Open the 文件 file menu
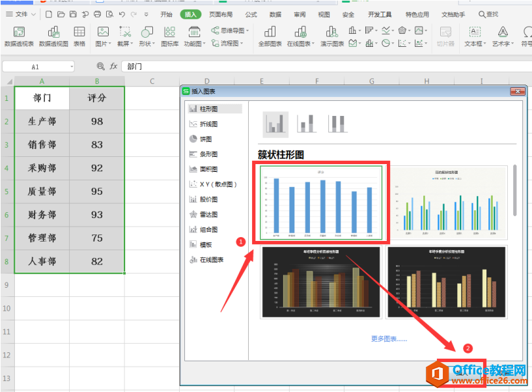 coord(21,14)
